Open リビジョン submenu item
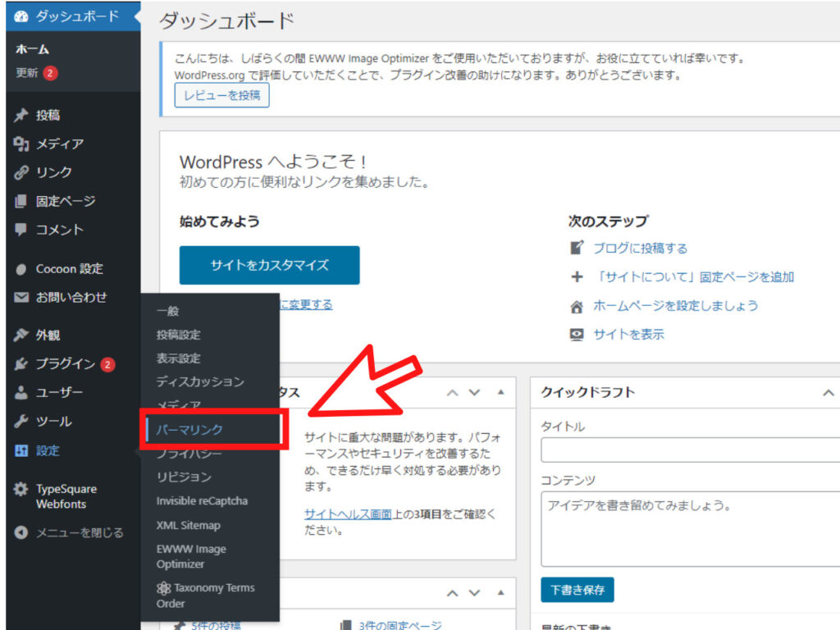The width and height of the screenshot is (840, 630). [184, 477]
